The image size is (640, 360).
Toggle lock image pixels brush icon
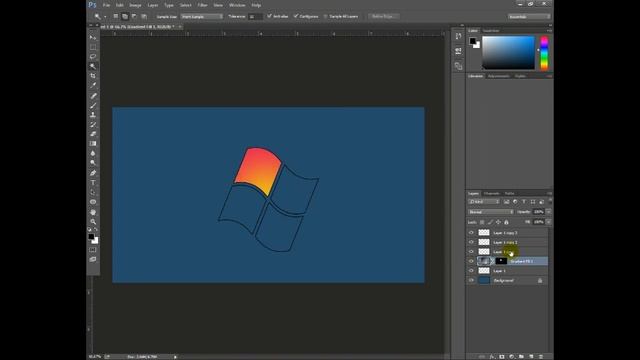(x=490, y=222)
